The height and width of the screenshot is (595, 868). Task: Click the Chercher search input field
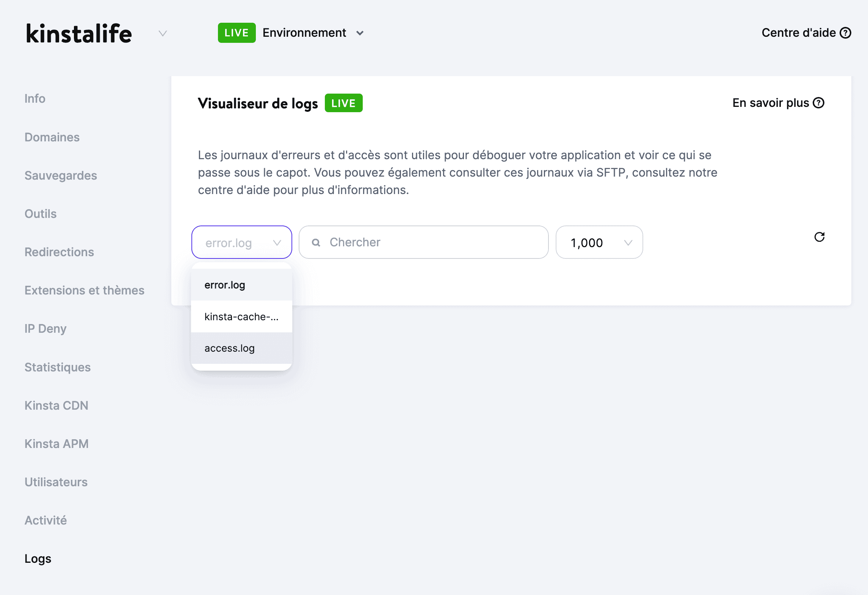click(x=424, y=242)
